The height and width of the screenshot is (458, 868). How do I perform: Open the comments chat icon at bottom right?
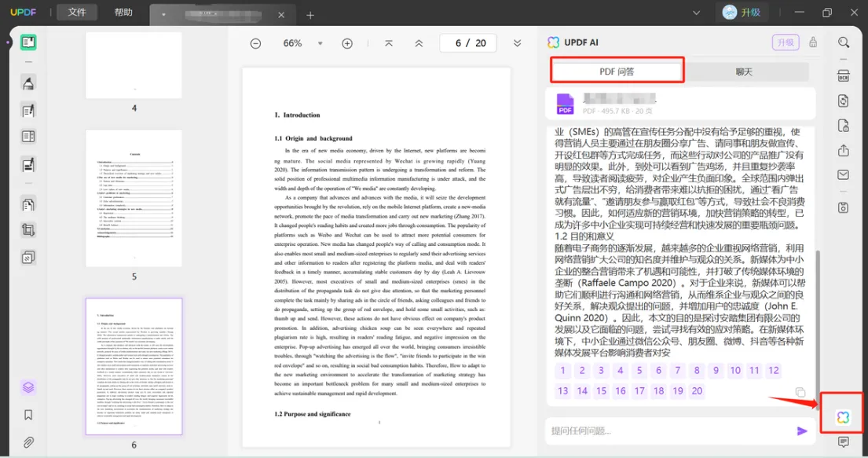tap(843, 442)
